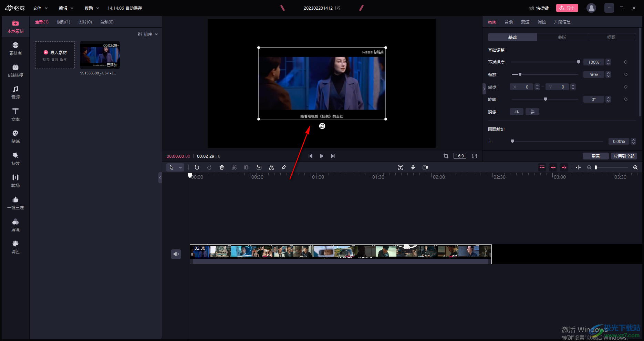The height and width of the screenshot is (341, 644).
Task: Click the 导出 export button
Action: coord(567,8)
